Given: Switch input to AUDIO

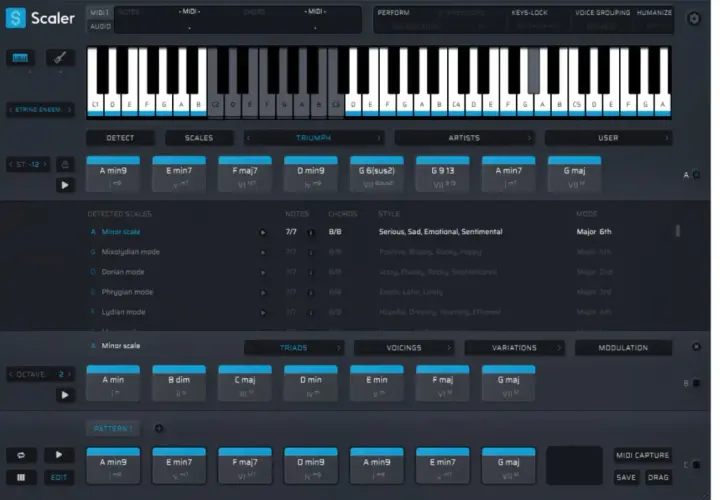Looking at the screenshot, I should 100,27.
